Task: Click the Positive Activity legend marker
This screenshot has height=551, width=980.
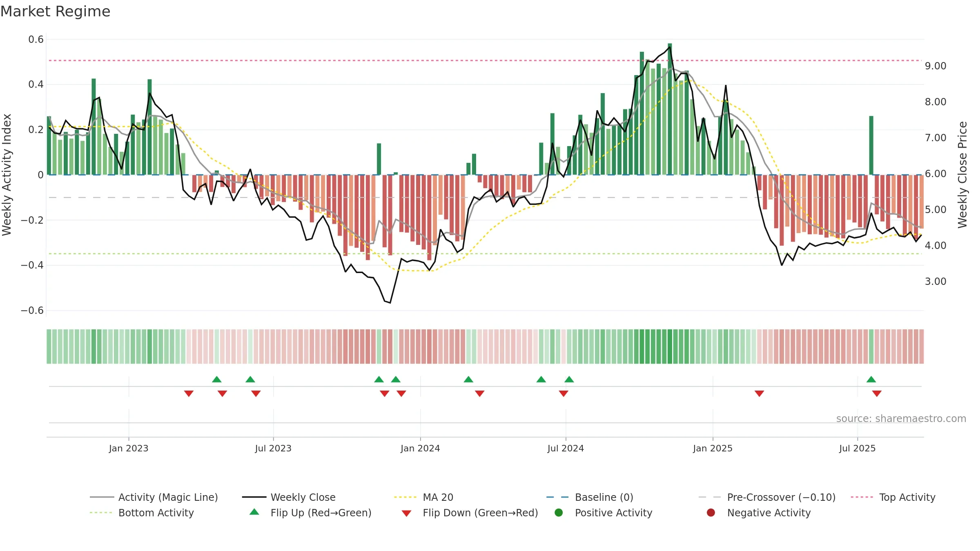Action: (x=559, y=513)
